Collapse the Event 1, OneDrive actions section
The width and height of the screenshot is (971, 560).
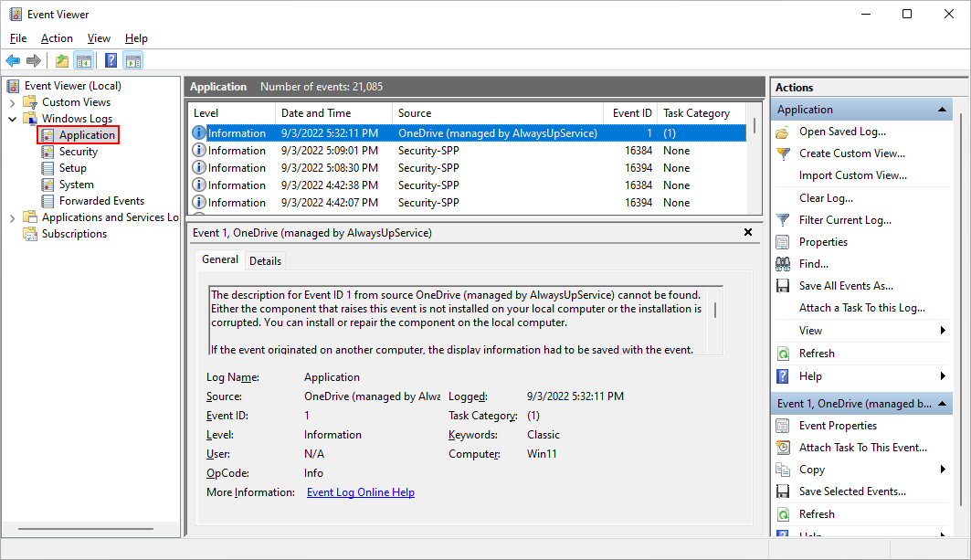[942, 404]
